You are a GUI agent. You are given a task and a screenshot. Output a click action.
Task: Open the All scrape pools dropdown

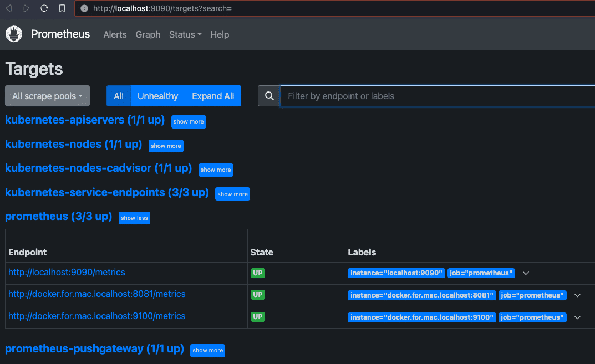coord(47,95)
